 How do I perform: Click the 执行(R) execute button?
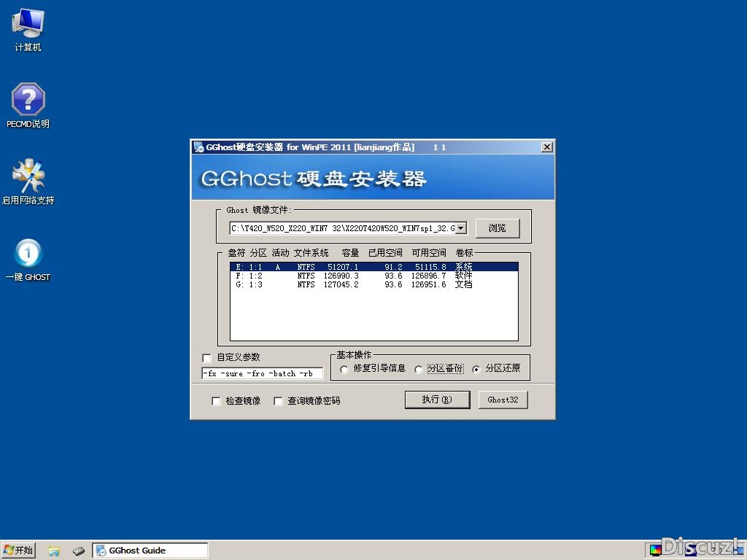[438, 400]
